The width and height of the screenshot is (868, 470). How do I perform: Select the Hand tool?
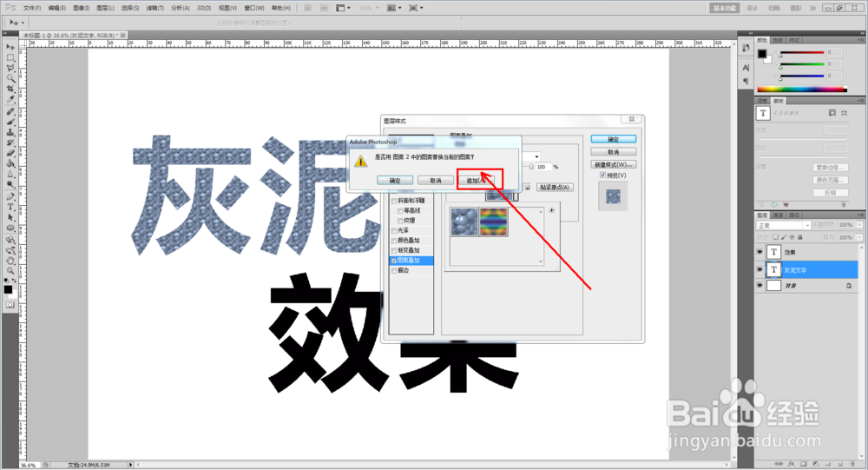10,261
